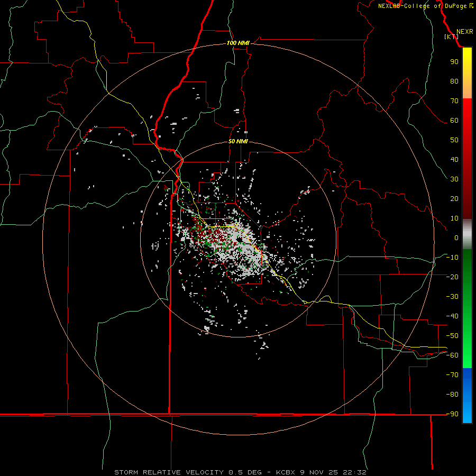This screenshot has height=476, width=476.
Task: Click the [KT] units label
Action: [x=452, y=36]
